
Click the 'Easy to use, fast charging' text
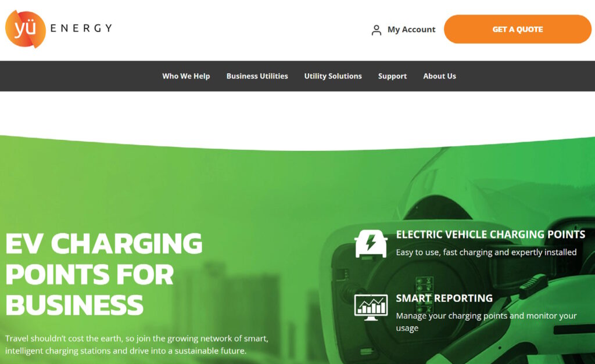click(x=486, y=252)
